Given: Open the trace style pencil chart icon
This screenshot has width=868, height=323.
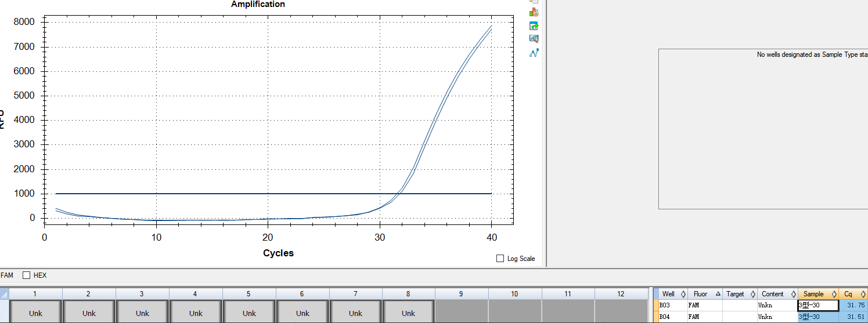Looking at the screenshot, I should [x=534, y=39].
